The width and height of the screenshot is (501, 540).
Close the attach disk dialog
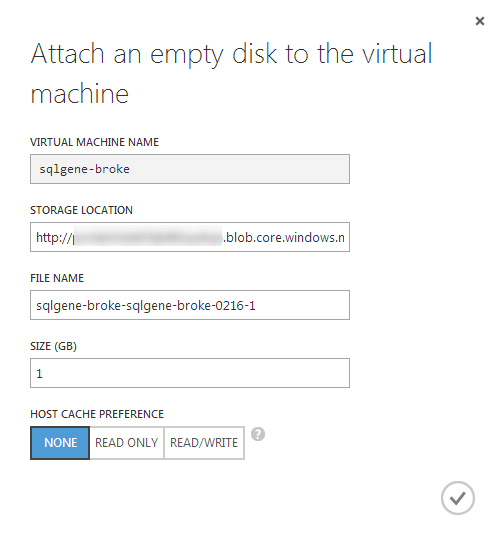pos(480,21)
